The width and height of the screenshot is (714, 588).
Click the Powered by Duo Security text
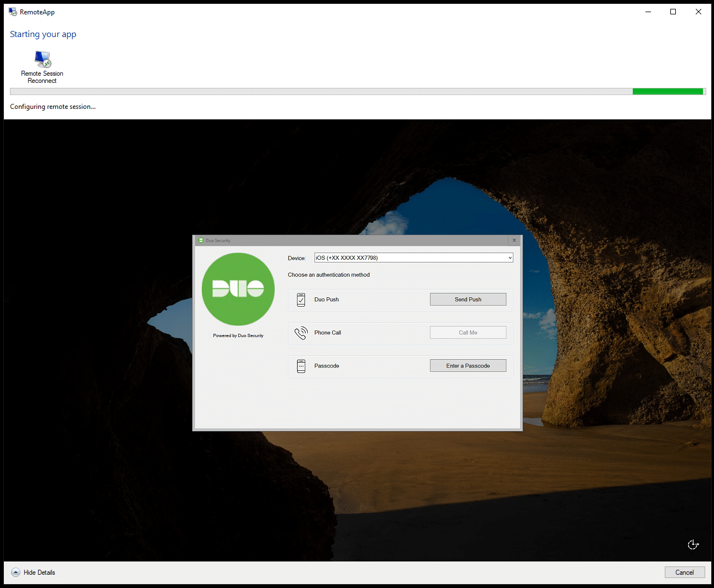pos(238,335)
